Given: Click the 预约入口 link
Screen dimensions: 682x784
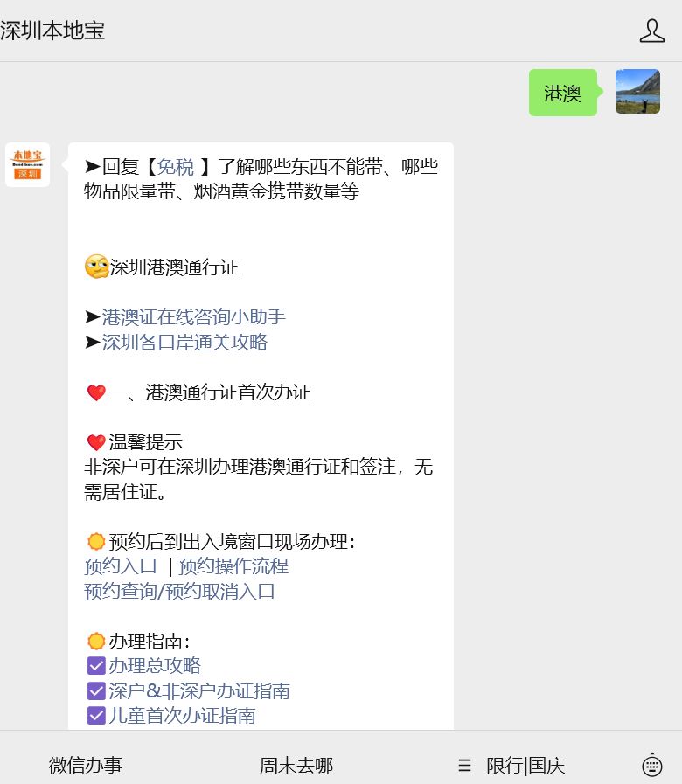Looking at the screenshot, I should coord(121,566).
